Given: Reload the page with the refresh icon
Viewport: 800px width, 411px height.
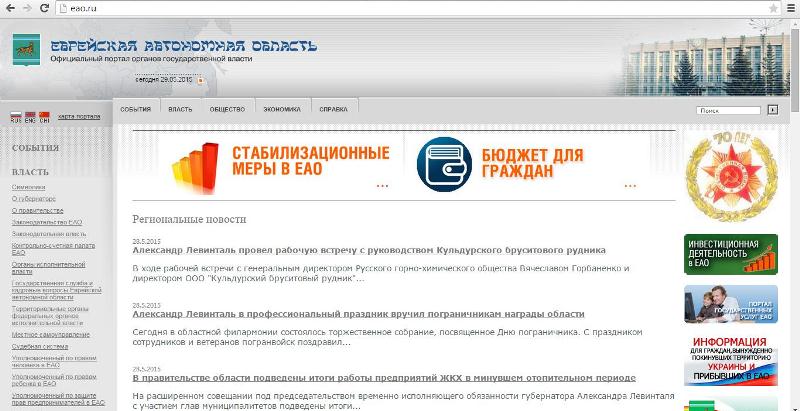Looking at the screenshot, I should [46, 8].
